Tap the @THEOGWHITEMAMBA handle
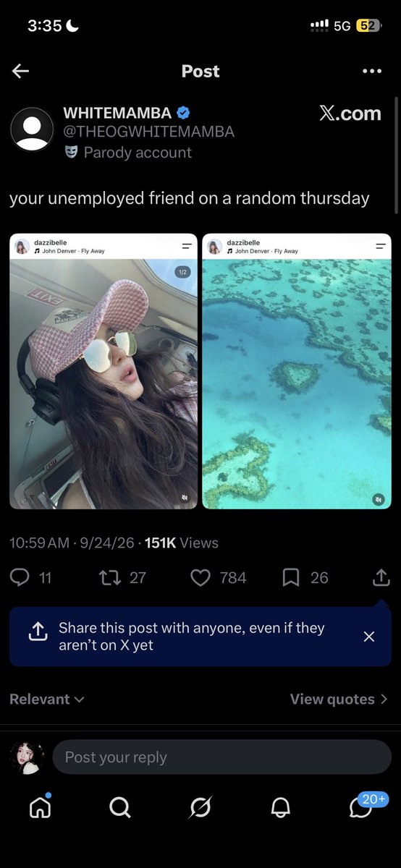The width and height of the screenshot is (401, 868). (149, 132)
